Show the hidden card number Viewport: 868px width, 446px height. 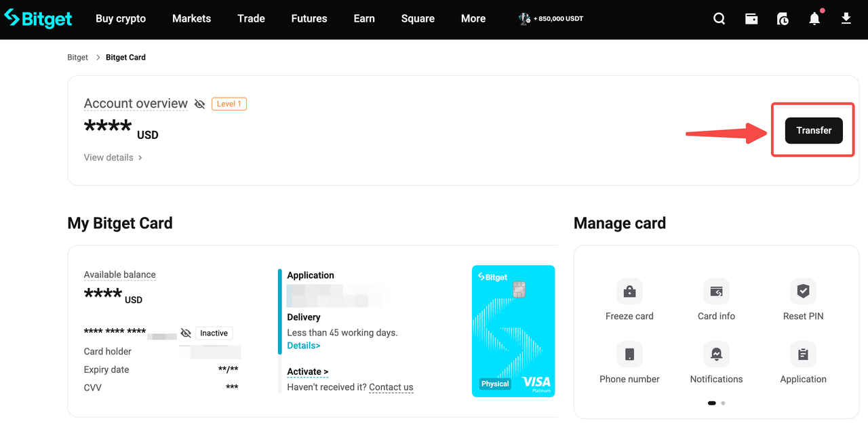coord(186,333)
